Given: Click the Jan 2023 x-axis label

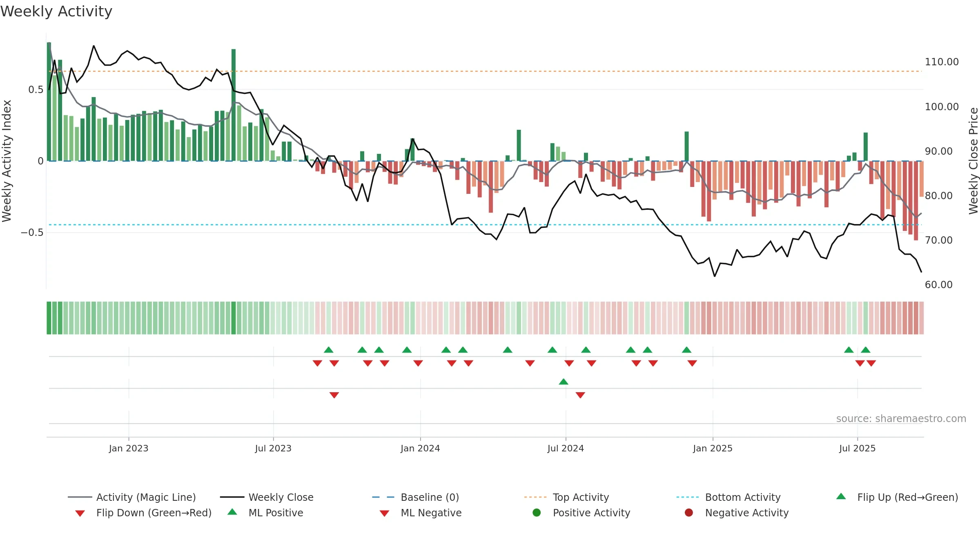Looking at the screenshot, I should [129, 448].
